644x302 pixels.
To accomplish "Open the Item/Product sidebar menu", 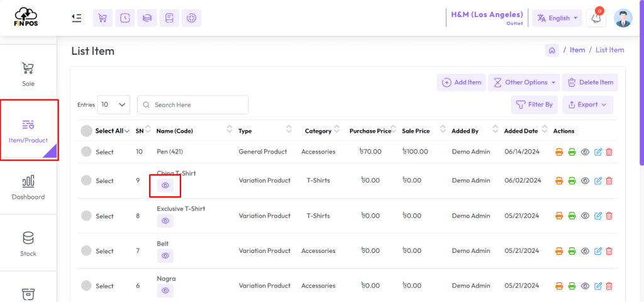I will pyautogui.click(x=29, y=130).
